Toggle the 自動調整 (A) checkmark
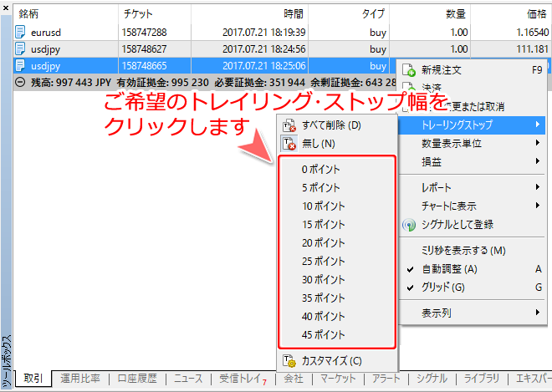Viewport: 552px width, 392px height. pyautogui.click(x=410, y=269)
